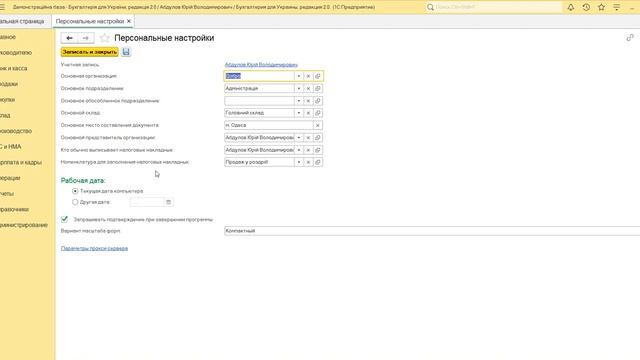This screenshot has width=640, height=360.
Task: Click Администрация text in подразделение field
Action: [x=242, y=88]
